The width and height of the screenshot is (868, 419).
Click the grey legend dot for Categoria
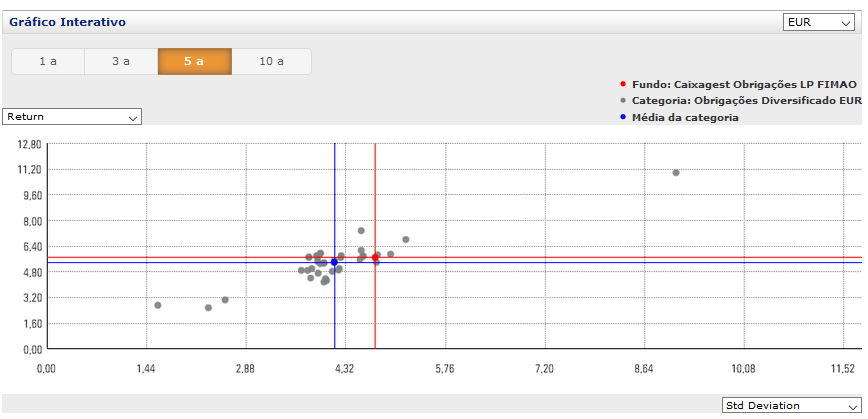623,101
